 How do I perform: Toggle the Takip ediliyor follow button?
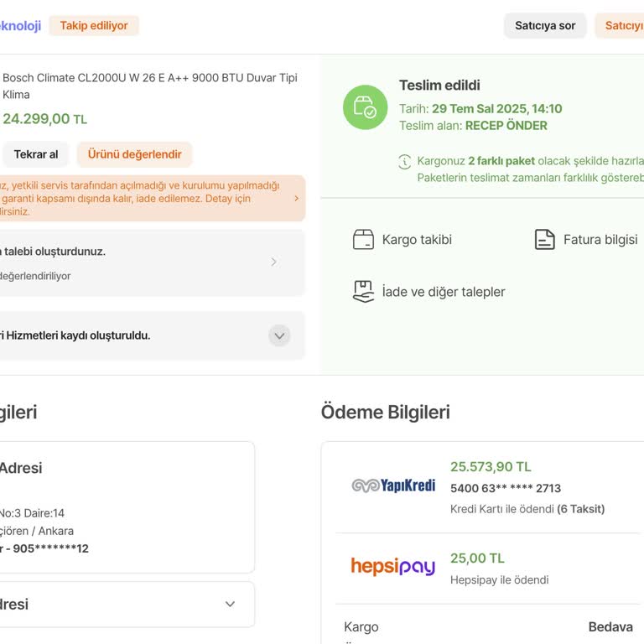click(x=94, y=26)
